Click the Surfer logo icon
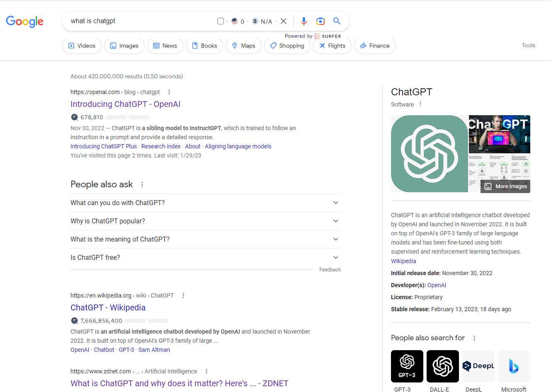Screen dimensions: 551x392 click(x=317, y=36)
